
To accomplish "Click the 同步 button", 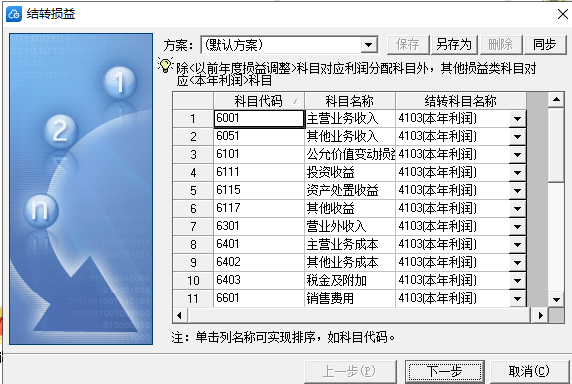I will pos(545,45).
